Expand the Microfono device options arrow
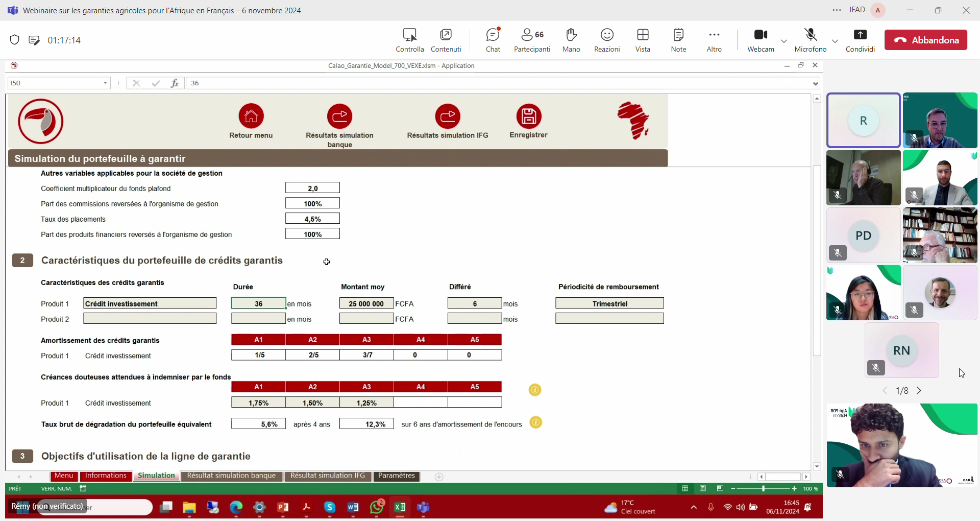 [x=835, y=41]
